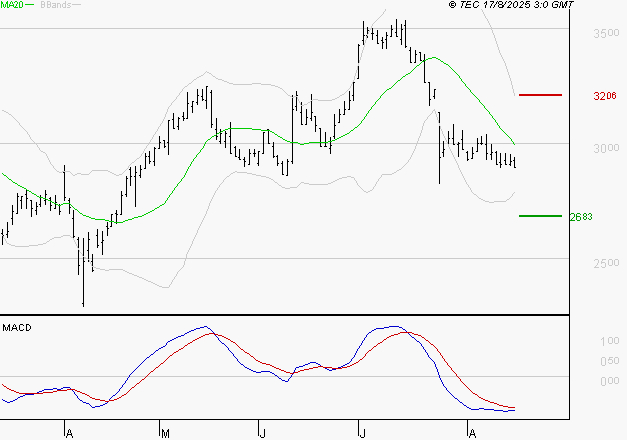Screen dimensions: 627x440
Task: Click the first J month label on the time axis
Action: [x=263, y=433]
